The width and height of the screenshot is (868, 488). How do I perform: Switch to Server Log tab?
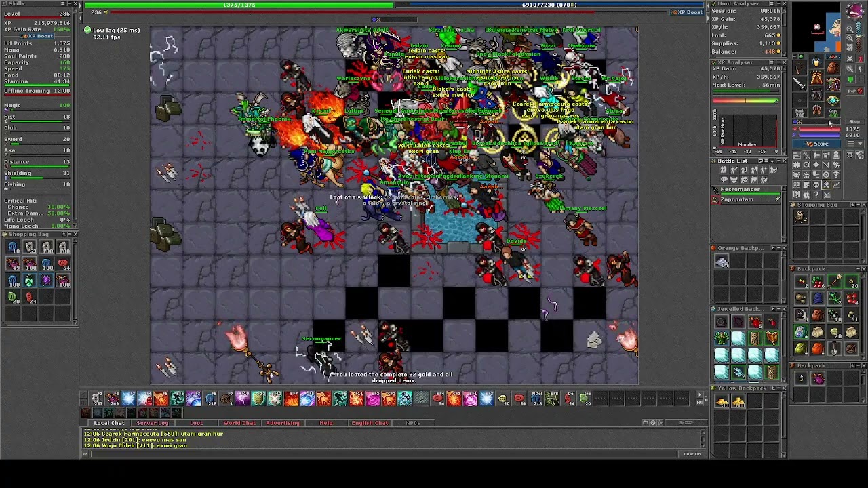152,423
